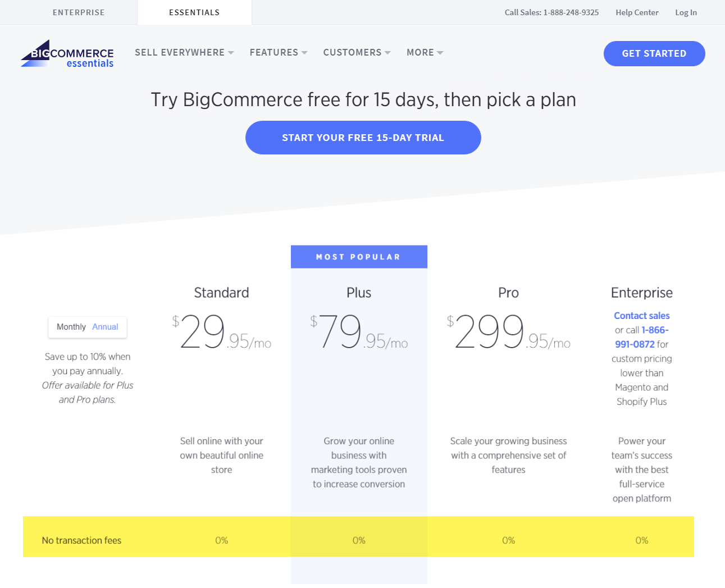The image size is (725, 588).
Task: Open the Sell Everywhere dropdown menu
Action: pyautogui.click(x=184, y=52)
